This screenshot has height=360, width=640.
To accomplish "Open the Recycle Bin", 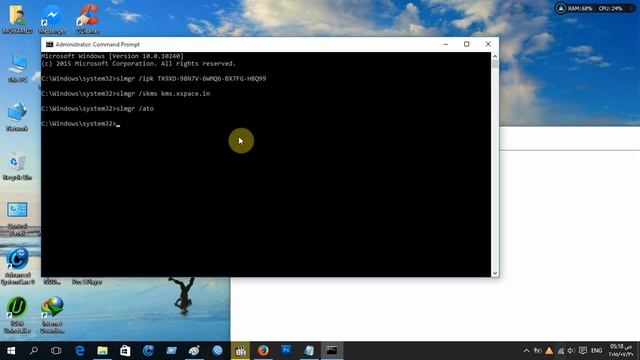I will (17, 166).
